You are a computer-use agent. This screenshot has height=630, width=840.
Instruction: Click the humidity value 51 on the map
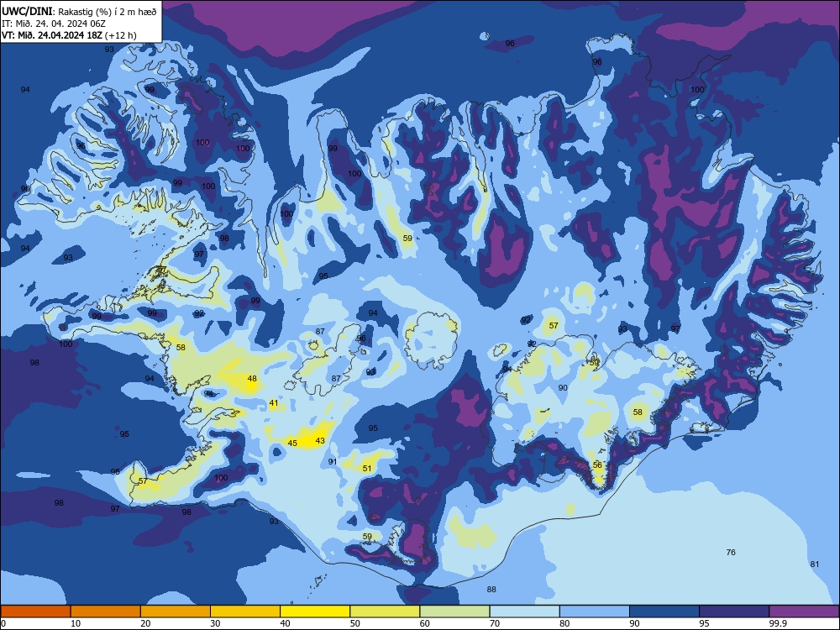click(x=367, y=468)
